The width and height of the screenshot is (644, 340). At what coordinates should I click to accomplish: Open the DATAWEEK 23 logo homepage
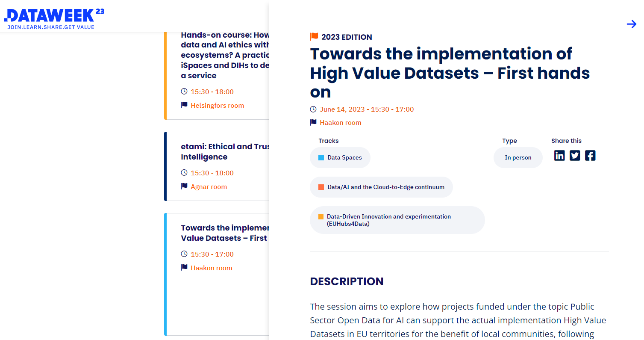tap(54, 19)
